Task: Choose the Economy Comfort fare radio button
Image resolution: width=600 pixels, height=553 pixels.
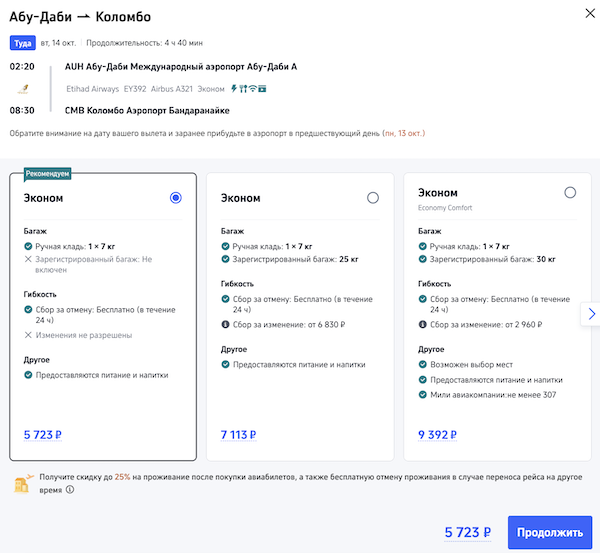Action: [x=570, y=193]
